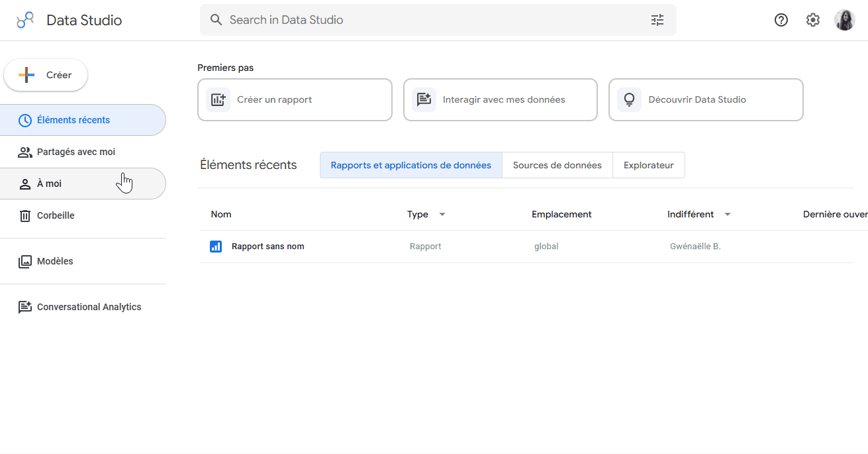Click the chart icon in Créer un rapport

click(x=218, y=100)
